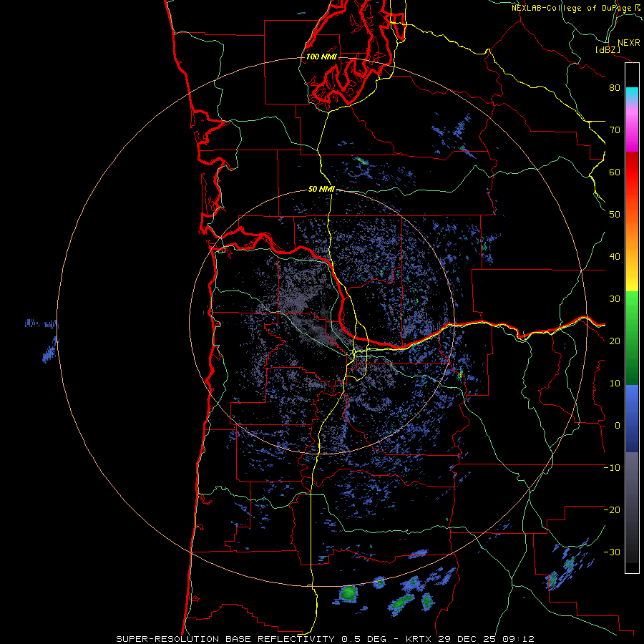Screen dimensions: 644x644
Task: Click the "50 NMI" range ring label
Action: (x=321, y=189)
